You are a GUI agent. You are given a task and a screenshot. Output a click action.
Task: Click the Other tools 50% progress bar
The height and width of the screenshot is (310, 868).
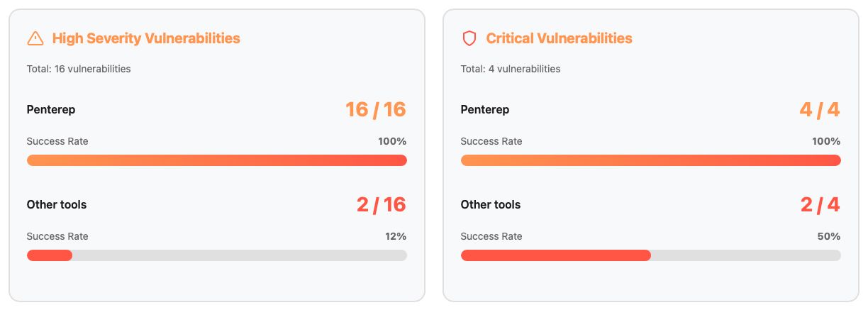(650, 255)
